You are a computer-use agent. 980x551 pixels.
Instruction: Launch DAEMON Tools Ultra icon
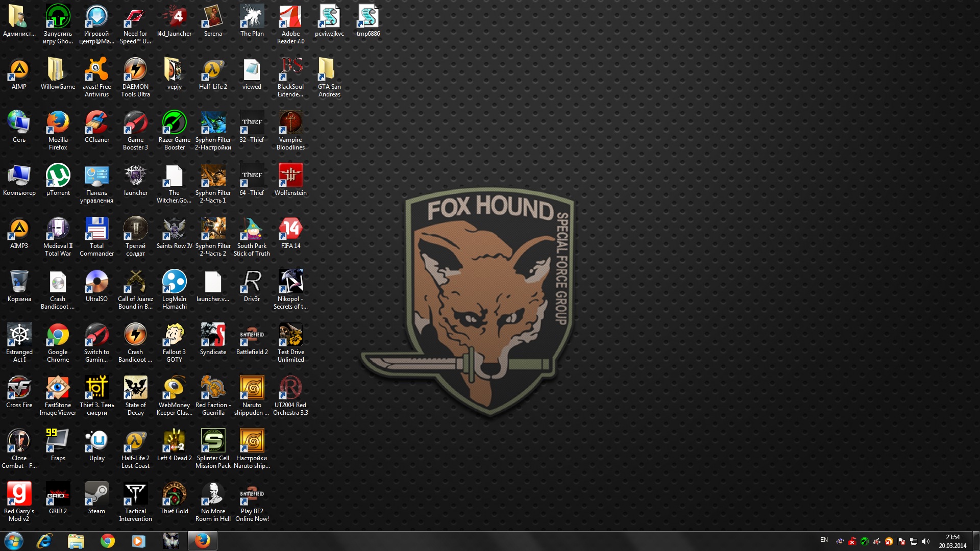(135, 77)
